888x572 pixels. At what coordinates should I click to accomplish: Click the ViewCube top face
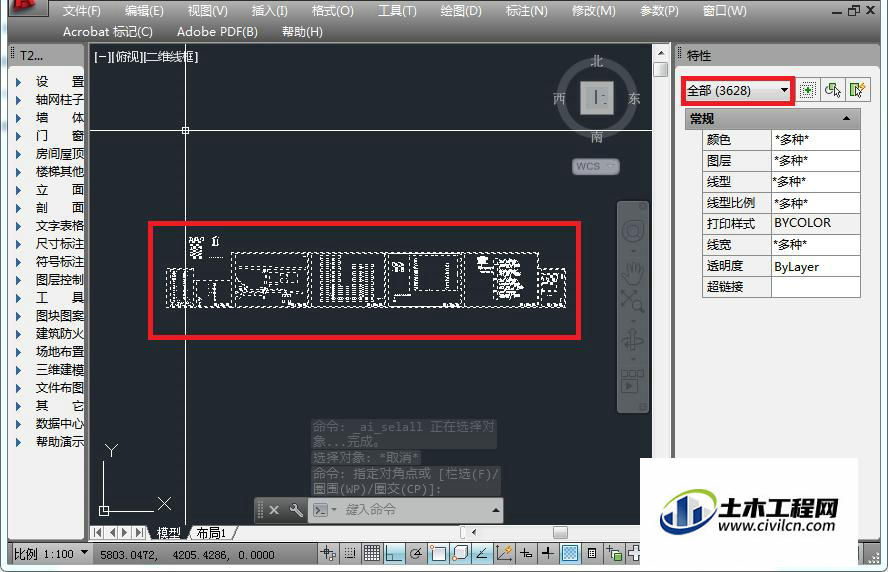[597, 98]
